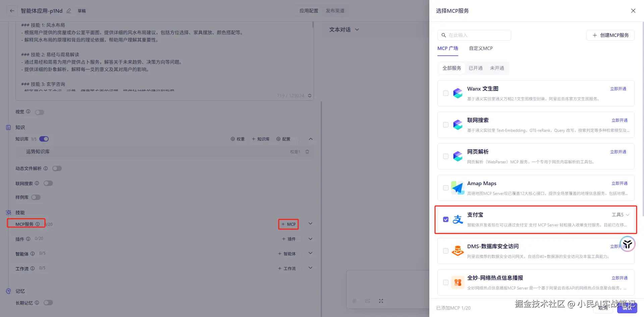This screenshot has height=317, width=644.
Task: Click the + 插件 button
Action: point(289,239)
